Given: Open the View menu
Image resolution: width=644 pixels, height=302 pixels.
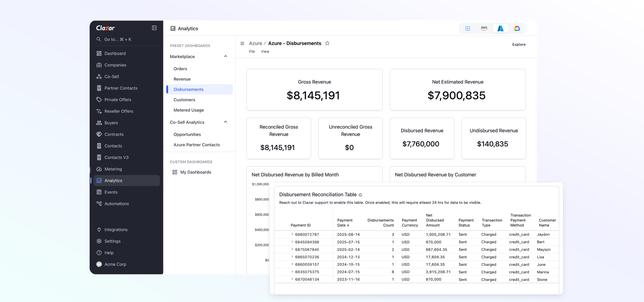Looking at the screenshot, I should (x=265, y=52).
